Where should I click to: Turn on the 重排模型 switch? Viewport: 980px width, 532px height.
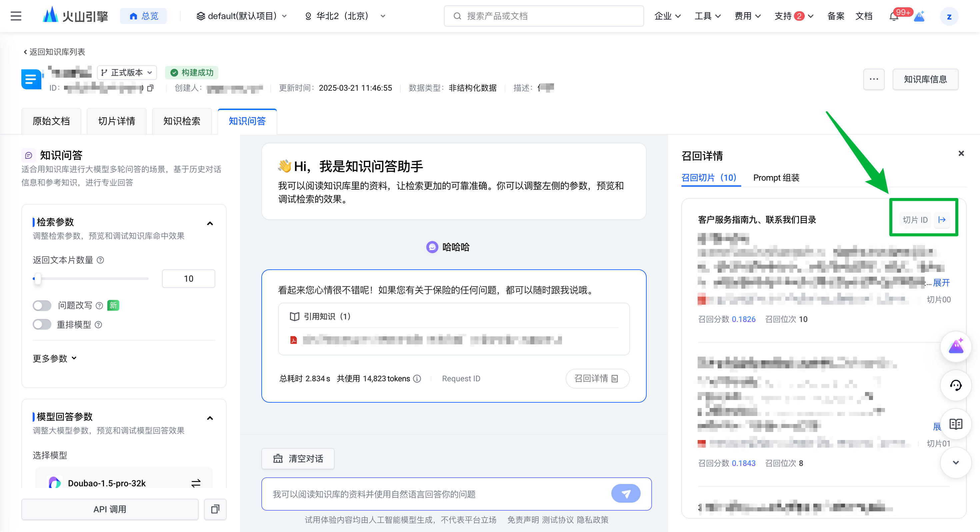[x=42, y=324]
